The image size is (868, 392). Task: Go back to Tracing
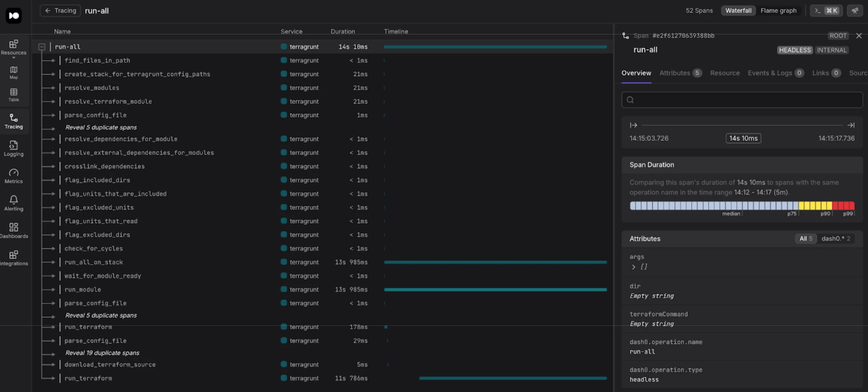[x=60, y=10]
